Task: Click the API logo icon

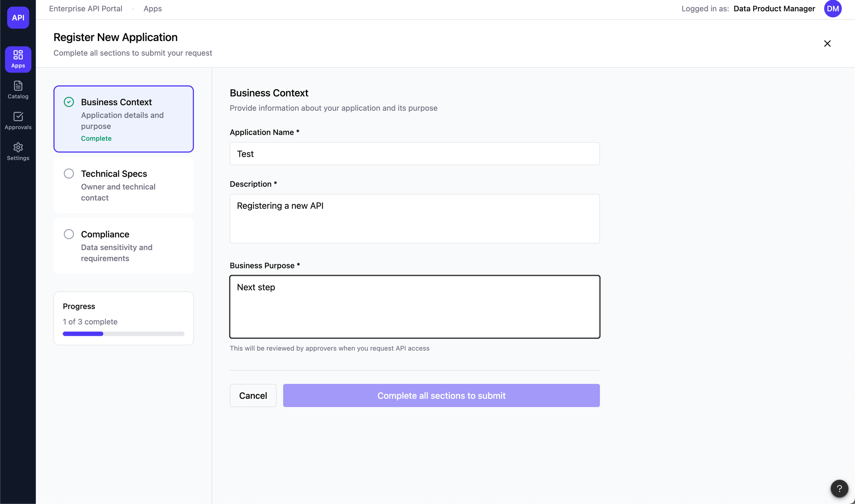Action: tap(18, 17)
